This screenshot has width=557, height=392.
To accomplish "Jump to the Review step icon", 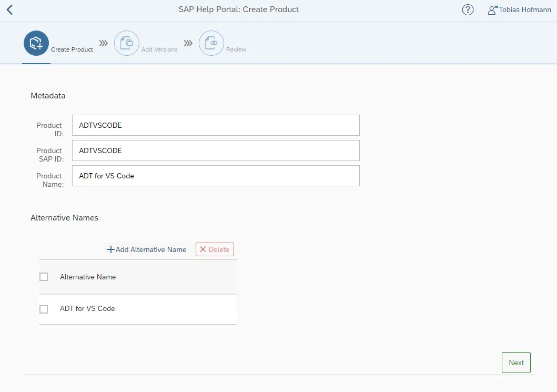I will 211,43.
